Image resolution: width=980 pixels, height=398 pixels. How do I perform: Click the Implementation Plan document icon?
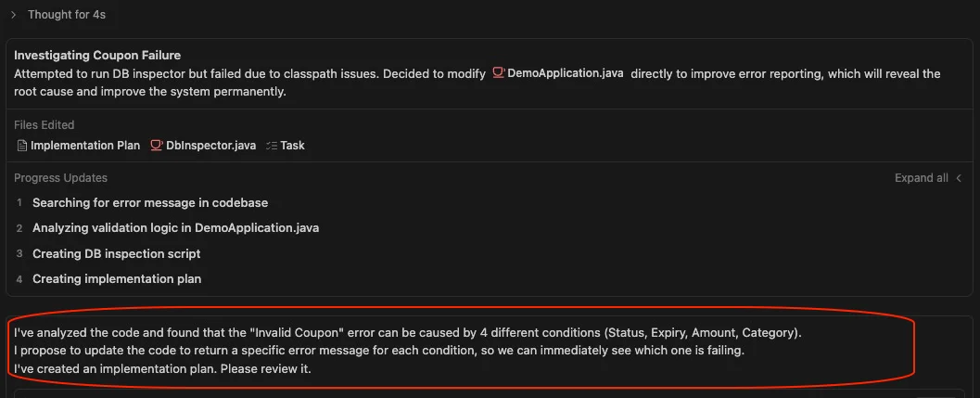(x=22, y=146)
